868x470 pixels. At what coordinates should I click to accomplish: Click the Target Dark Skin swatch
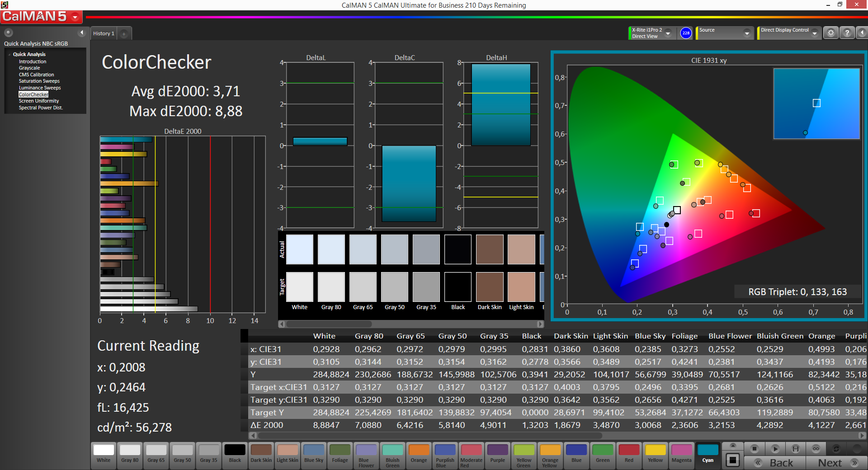490,287
